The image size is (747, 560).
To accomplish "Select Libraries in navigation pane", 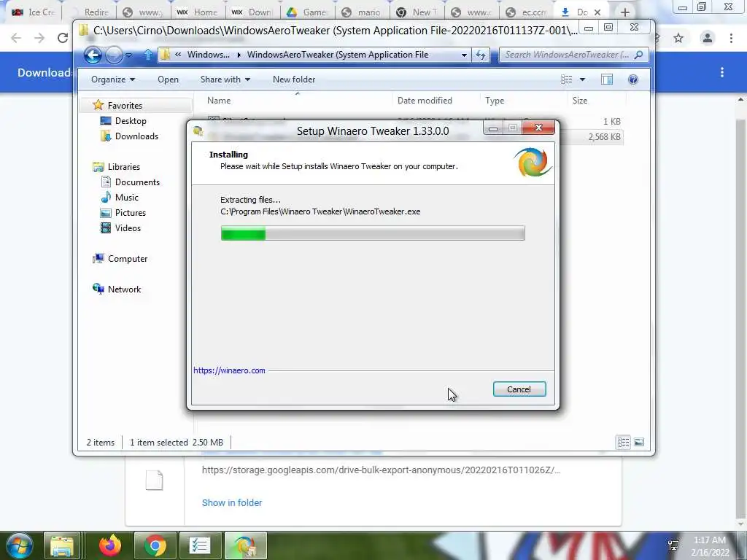I will tap(123, 167).
